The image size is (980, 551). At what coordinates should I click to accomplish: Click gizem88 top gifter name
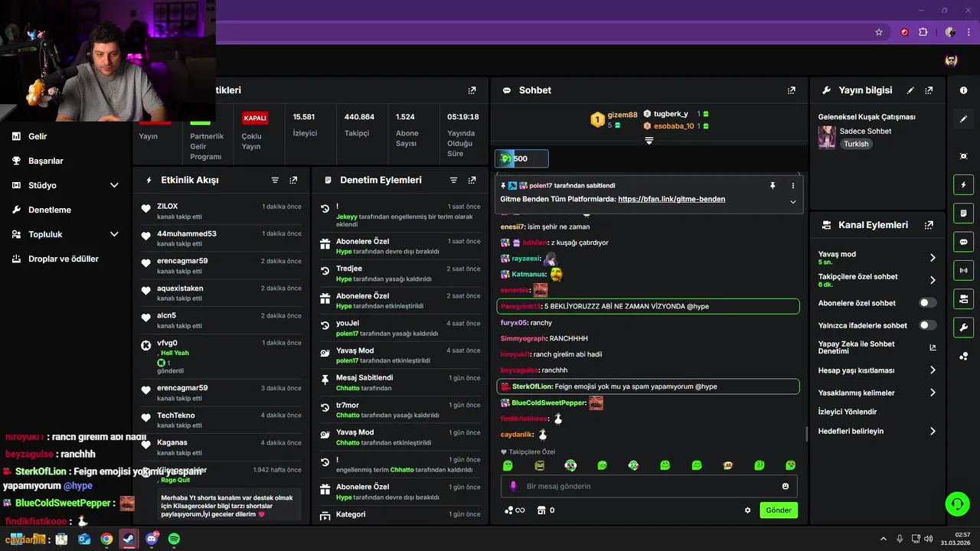(622, 115)
